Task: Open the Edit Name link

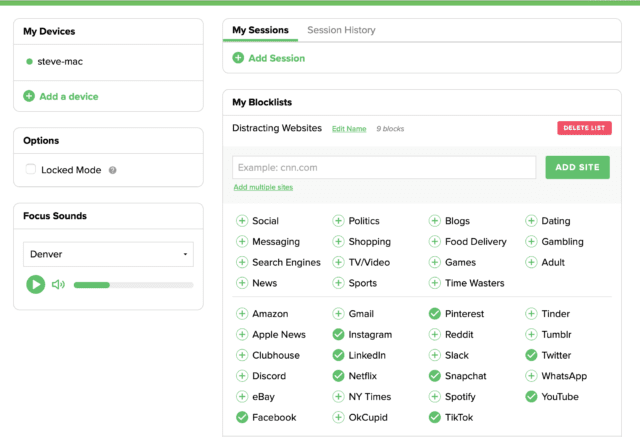Action: pos(349,129)
